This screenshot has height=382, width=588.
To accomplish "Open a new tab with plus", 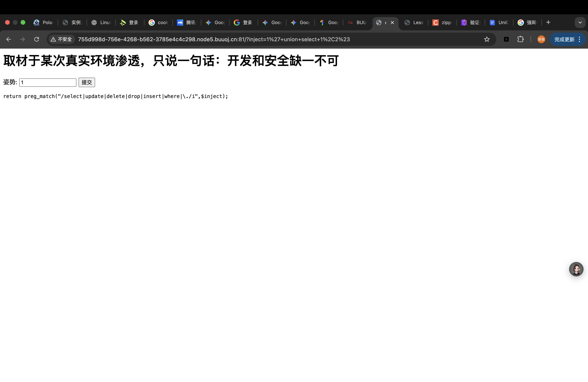I will pos(548,23).
